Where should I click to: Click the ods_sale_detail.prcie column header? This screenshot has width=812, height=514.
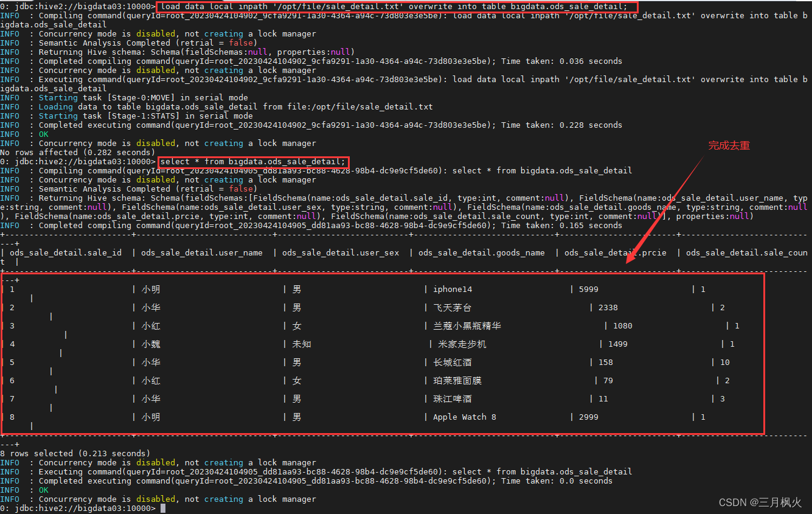[616, 252]
